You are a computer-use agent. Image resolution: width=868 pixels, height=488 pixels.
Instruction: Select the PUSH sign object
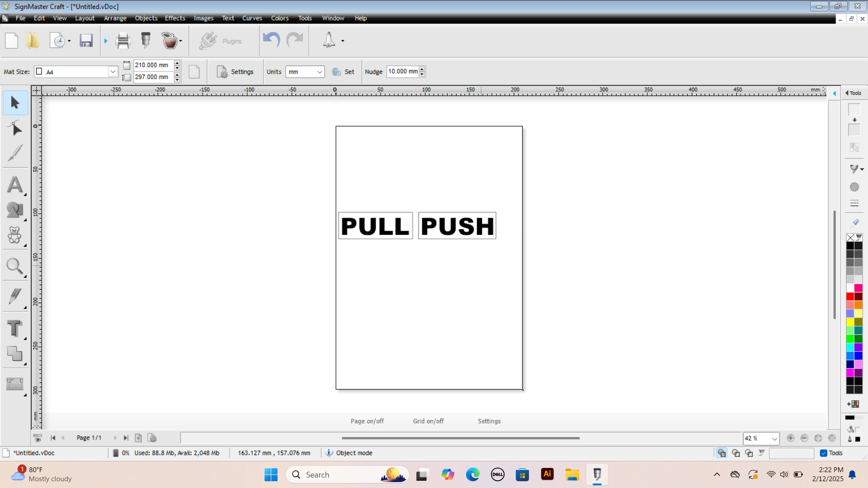click(x=457, y=225)
